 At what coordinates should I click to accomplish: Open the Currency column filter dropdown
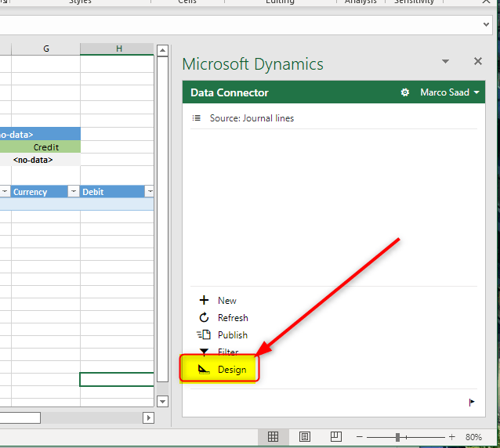click(x=73, y=192)
